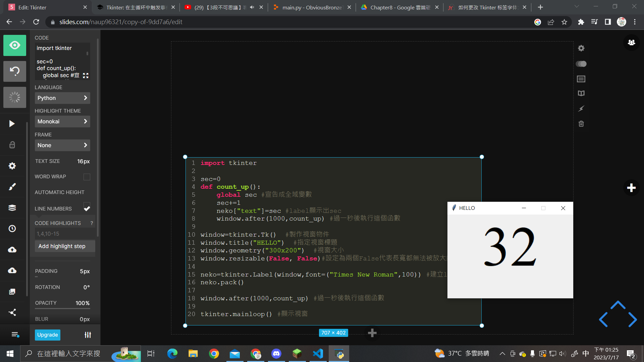This screenshot has height=362, width=644.
Task: Click the share icon in the left sidebar
Action: coord(12,312)
